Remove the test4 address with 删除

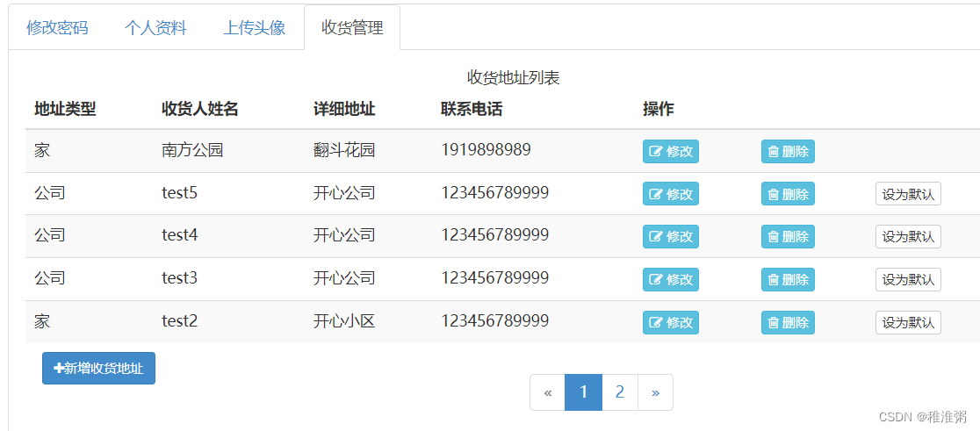788,236
